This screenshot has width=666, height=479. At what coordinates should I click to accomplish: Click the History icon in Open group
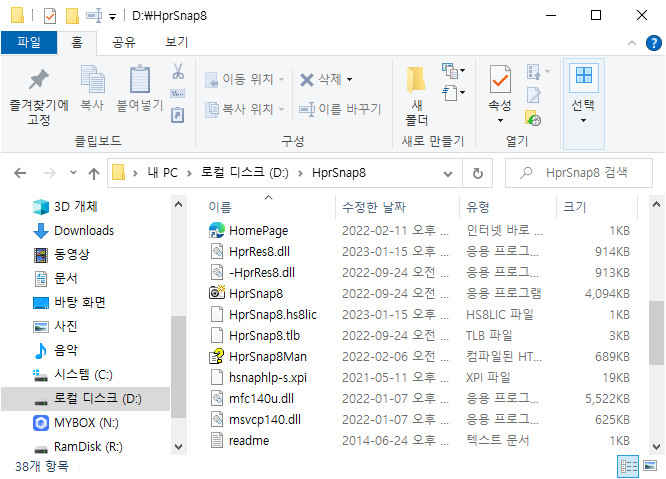(533, 118)
